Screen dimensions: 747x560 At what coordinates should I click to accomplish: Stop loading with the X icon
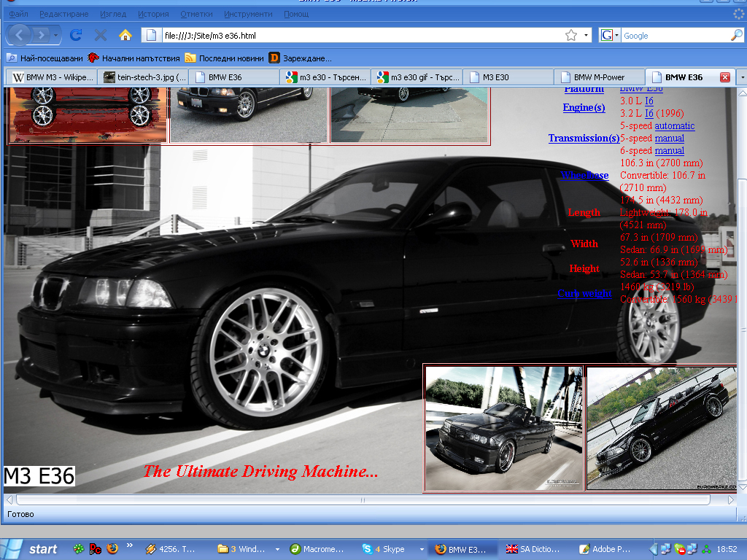pyautogui.click(x=100, y=35)
